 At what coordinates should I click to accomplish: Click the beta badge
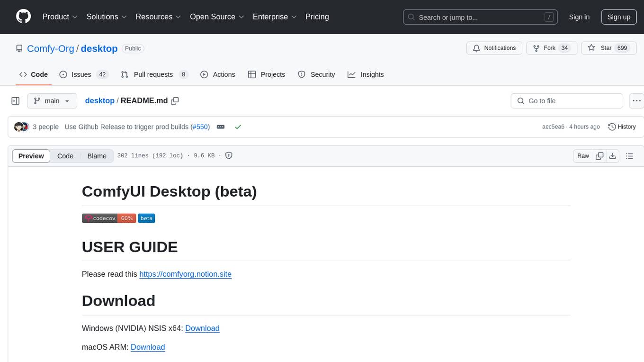[x=146, y=218]
